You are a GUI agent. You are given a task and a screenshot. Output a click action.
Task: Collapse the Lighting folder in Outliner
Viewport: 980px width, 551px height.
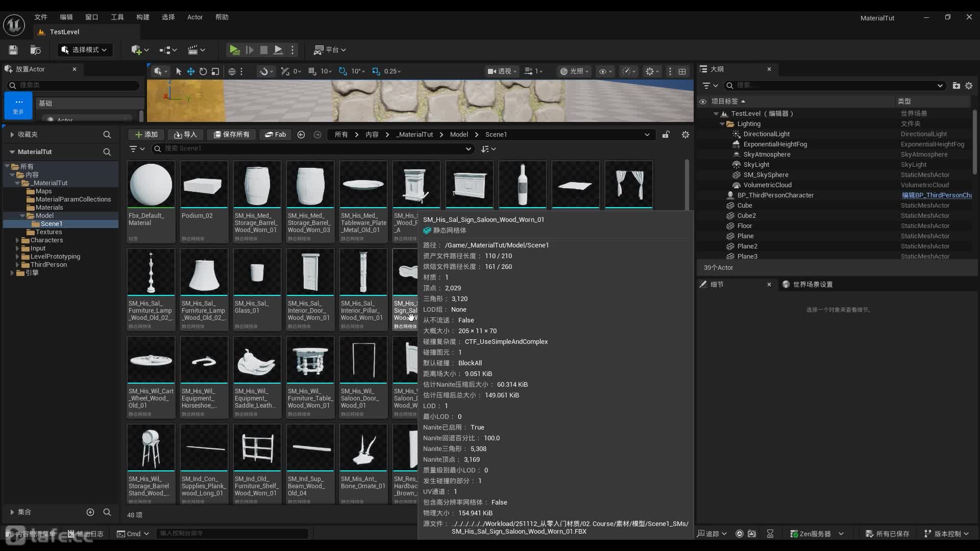click(x=722, y=124)
